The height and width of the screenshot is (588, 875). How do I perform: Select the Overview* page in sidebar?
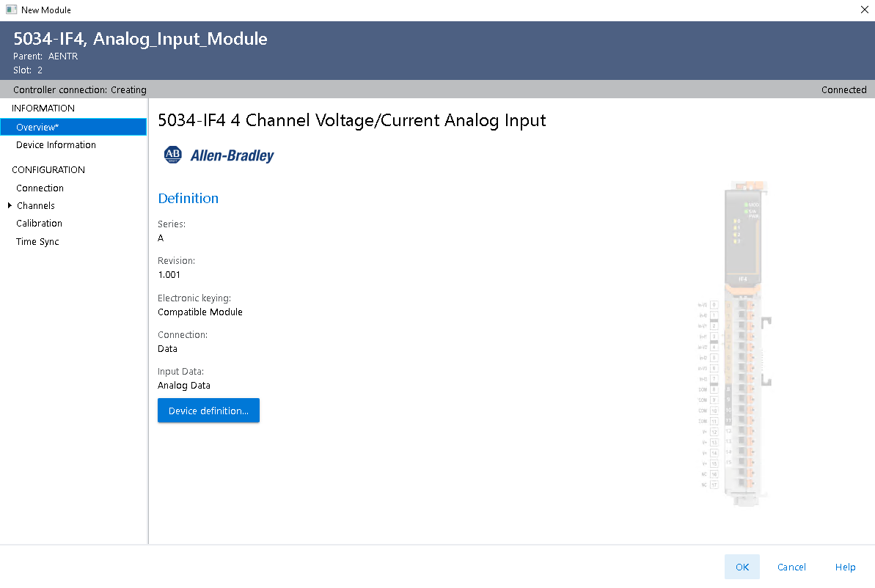pos(73,127)
